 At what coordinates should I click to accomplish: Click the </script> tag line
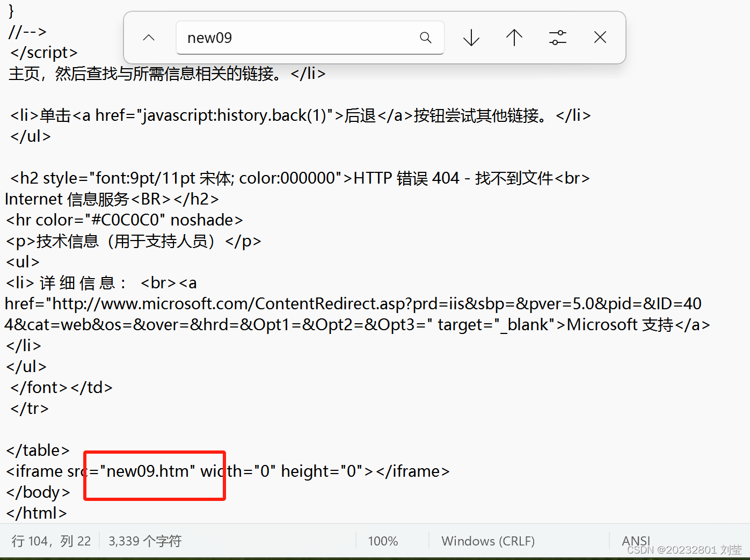coord(43,53)
